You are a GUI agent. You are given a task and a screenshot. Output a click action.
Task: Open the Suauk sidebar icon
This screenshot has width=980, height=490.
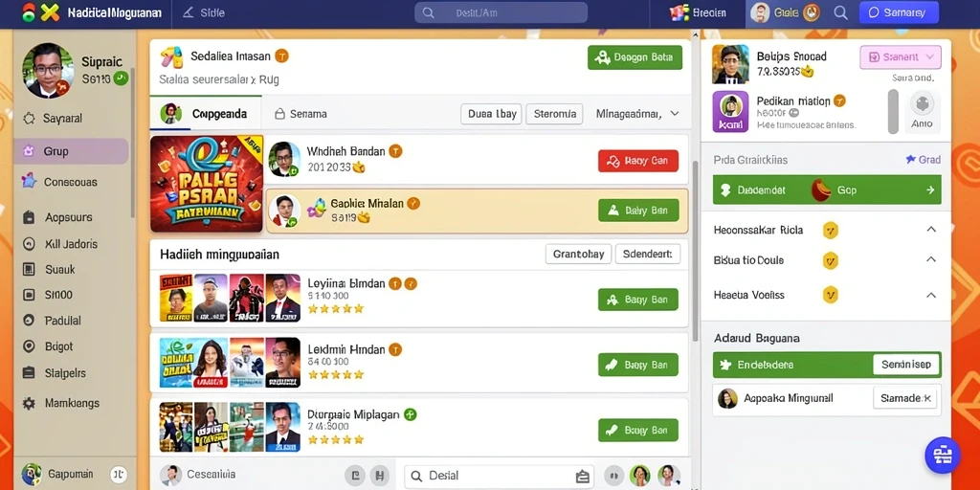[29, 269]
